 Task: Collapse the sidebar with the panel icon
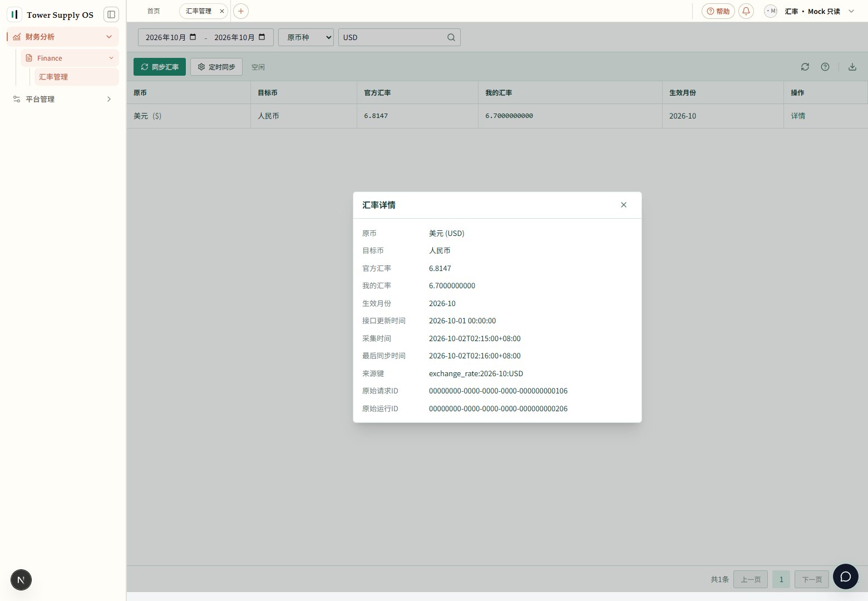pos(111,14)
